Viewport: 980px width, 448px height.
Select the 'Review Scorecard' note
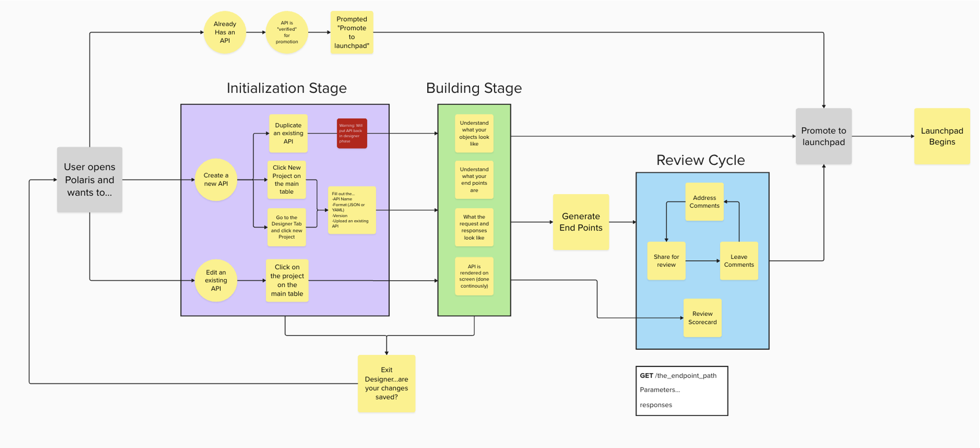tap(702, 318)
